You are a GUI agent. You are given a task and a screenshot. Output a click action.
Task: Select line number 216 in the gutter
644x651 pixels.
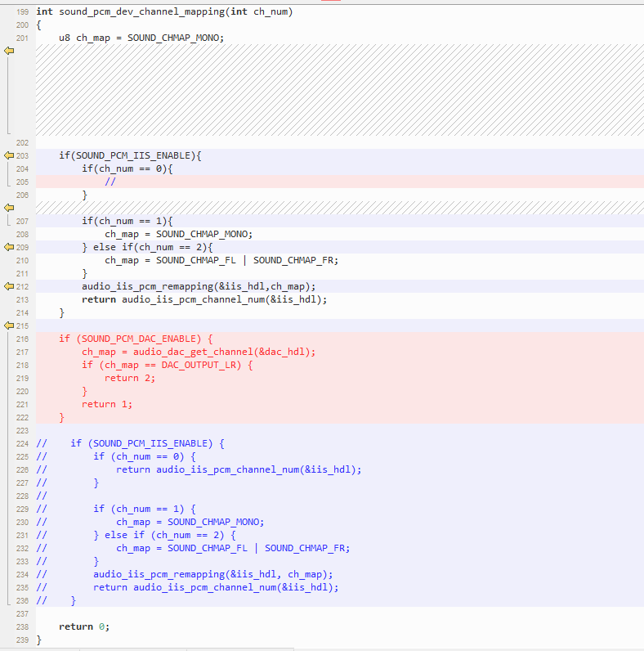click(22, 339)
